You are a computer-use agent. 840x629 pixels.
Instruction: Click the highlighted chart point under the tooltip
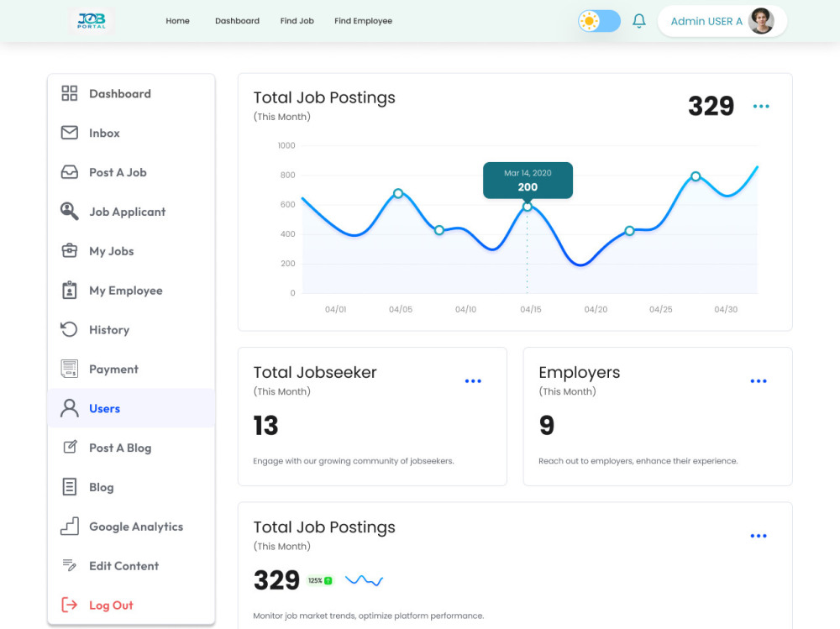pos(528,207)
